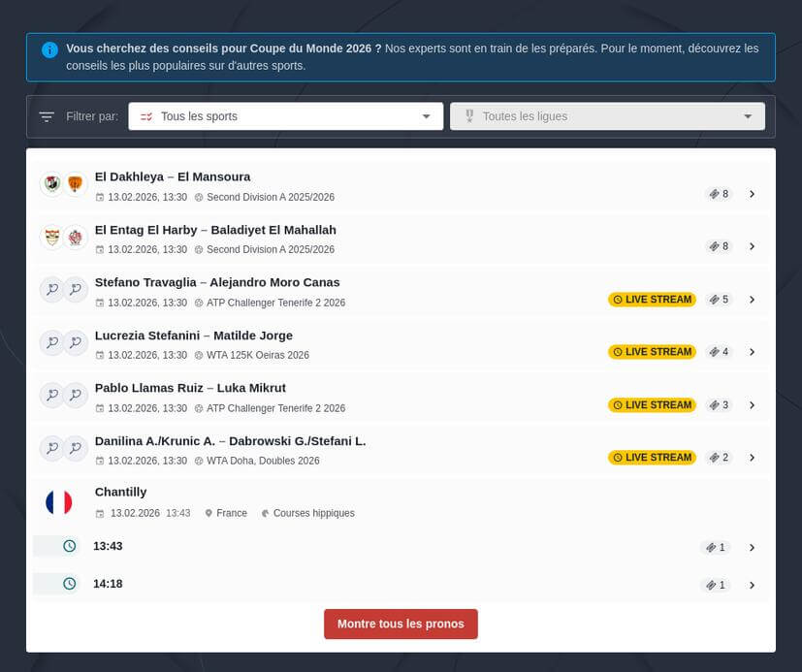Click the tips count badge for El Dakhleya match
The height and width of the screenshot is (672, 802).
[x=719, y=194]
